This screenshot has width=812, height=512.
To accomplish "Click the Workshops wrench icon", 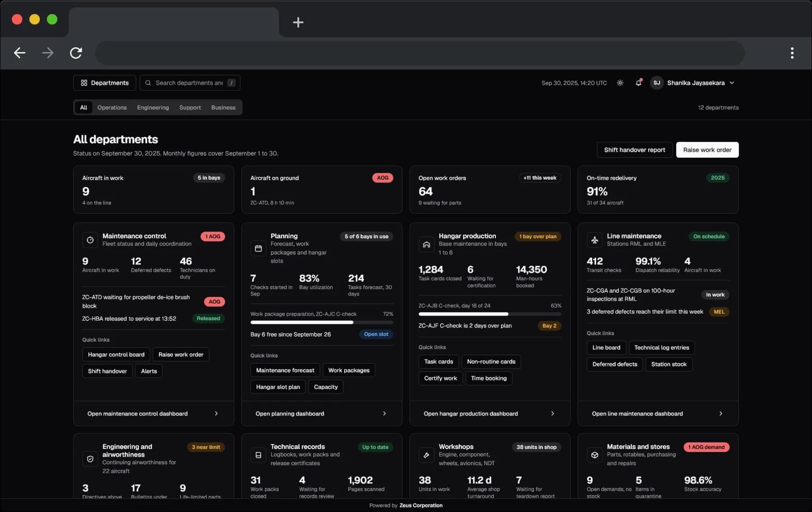I will pyautogui.click(x=426, y=455).
